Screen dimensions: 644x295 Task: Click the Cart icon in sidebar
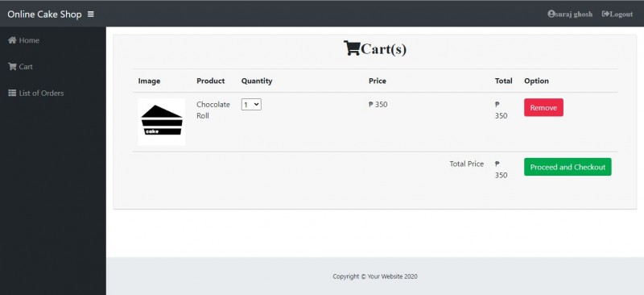[x=12, y=67]
